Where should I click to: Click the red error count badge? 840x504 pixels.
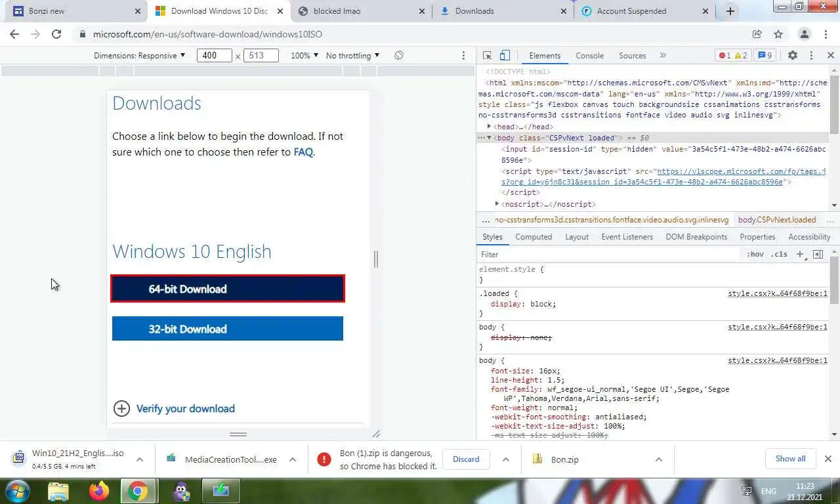tap(724, 56)
